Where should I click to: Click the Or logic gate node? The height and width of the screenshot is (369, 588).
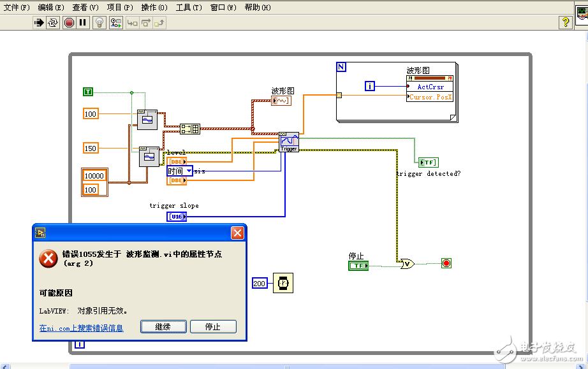pos(408,264)
